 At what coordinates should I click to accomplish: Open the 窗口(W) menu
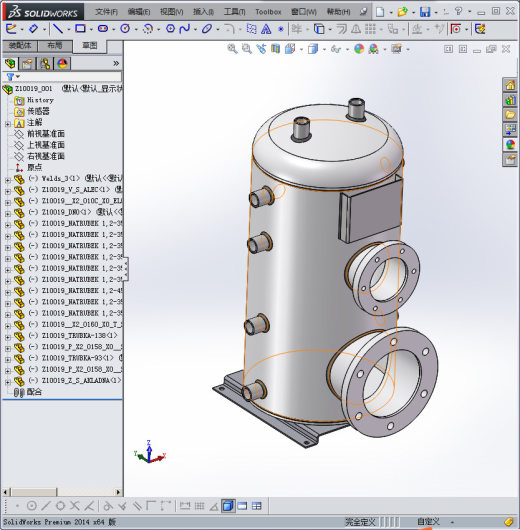304,12
